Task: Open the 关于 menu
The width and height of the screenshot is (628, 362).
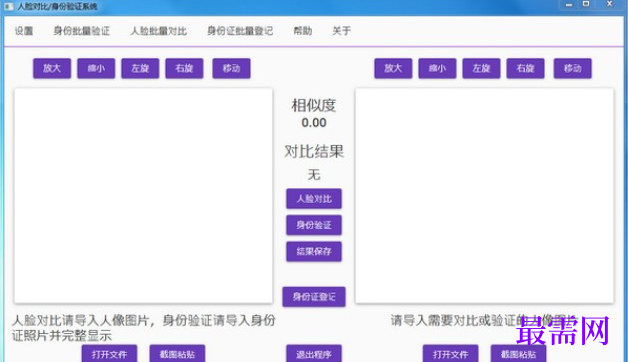Action: pyautogui.click(x=342, y=31)
